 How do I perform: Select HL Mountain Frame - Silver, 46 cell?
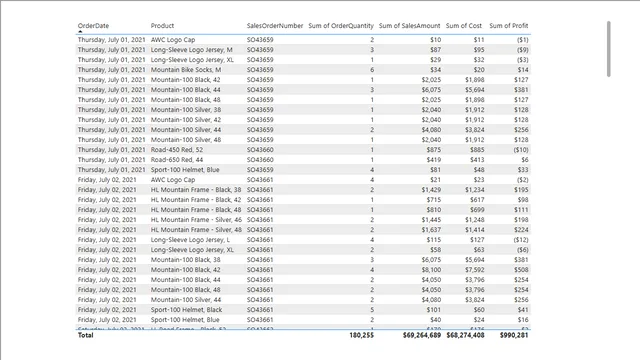pyautogui.click(x=196, y=220)
